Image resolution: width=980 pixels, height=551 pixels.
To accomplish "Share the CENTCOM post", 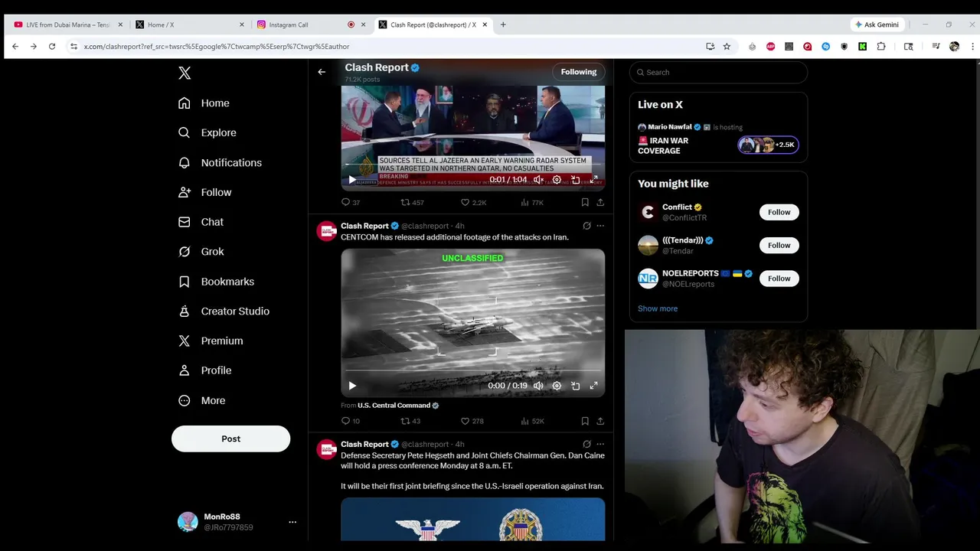I will 600,421.
